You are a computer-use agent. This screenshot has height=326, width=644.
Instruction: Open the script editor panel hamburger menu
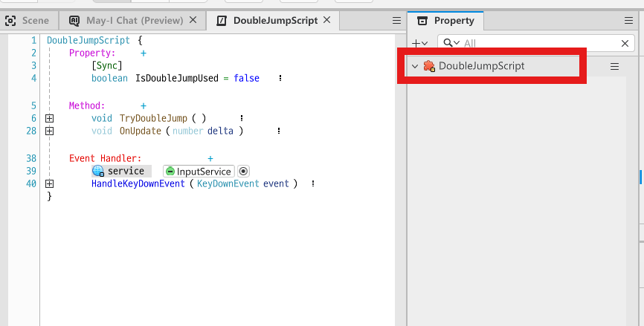[x=396, y=21]
